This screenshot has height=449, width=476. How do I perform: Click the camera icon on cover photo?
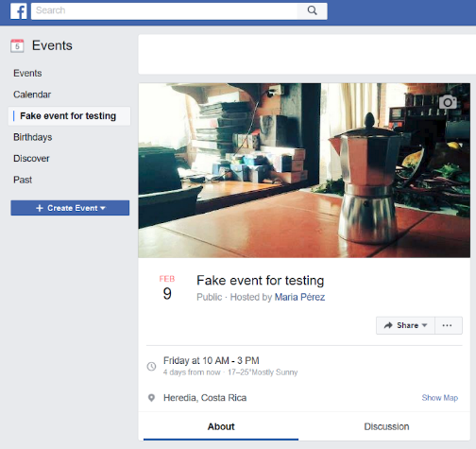(448, 102)
